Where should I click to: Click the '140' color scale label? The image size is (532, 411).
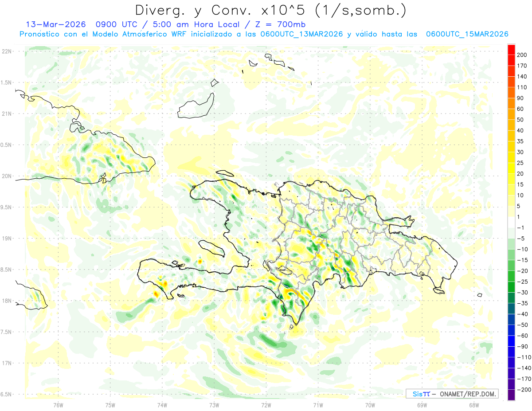tap(522, 77)
